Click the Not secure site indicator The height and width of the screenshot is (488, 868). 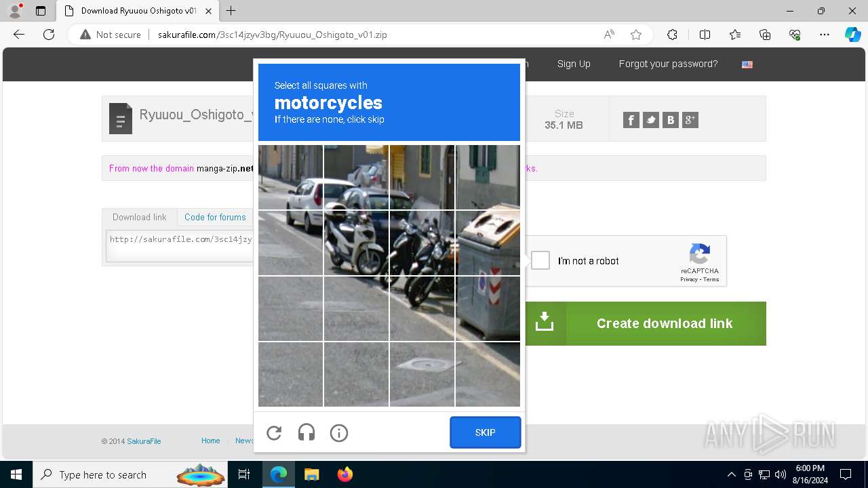[x=111, y=35]
